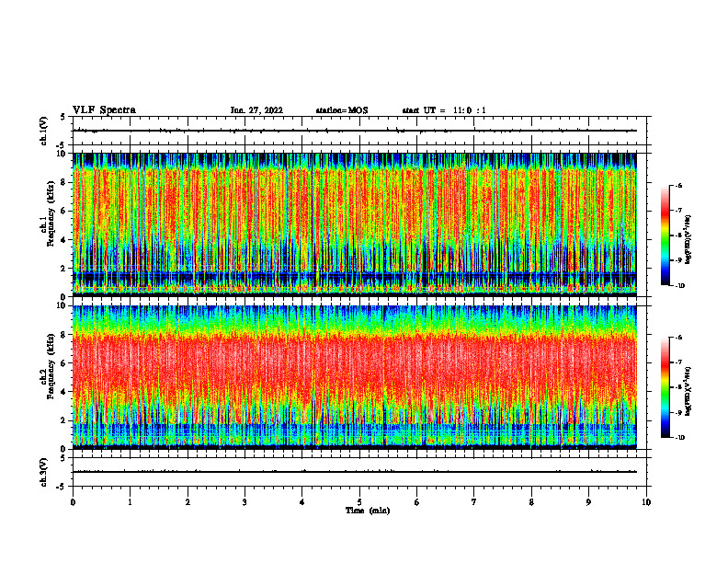Image resolution: width=728 pixels, height=563 pixels.
Task: Click the "start UT = 11:0 :1" text
Action: click(x=444, y=110)
